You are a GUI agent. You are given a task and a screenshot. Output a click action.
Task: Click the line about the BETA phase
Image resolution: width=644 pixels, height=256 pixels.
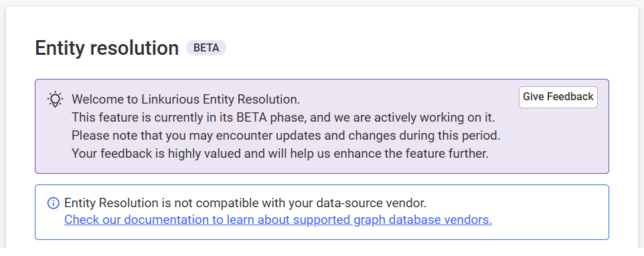(283, 118)
